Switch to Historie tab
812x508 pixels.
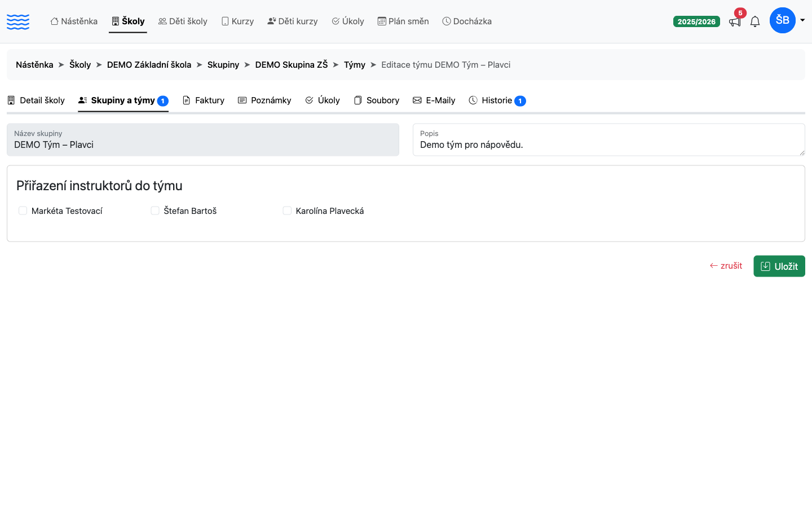tap(497, 100)
